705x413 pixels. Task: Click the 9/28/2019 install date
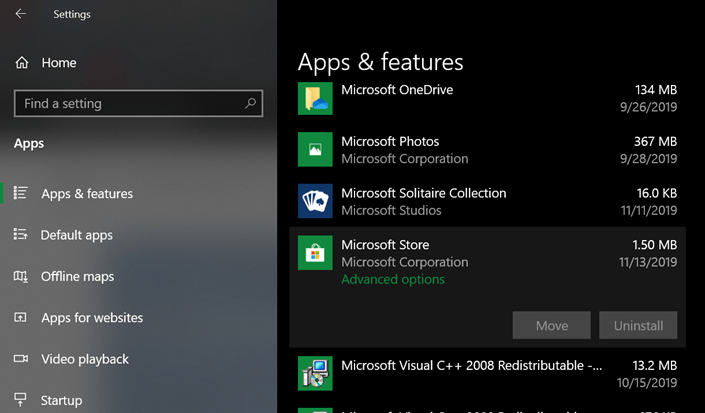pyautogui.click(x=648, y=159)
